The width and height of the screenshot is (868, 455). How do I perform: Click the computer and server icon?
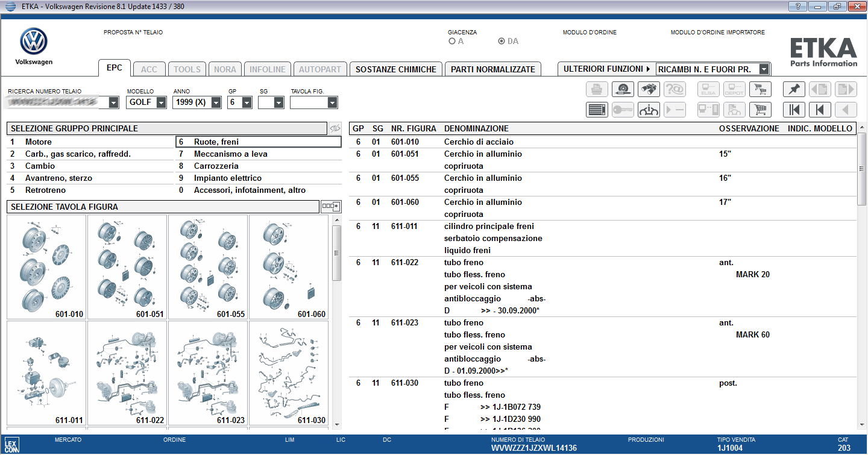[x=708, y=110]
